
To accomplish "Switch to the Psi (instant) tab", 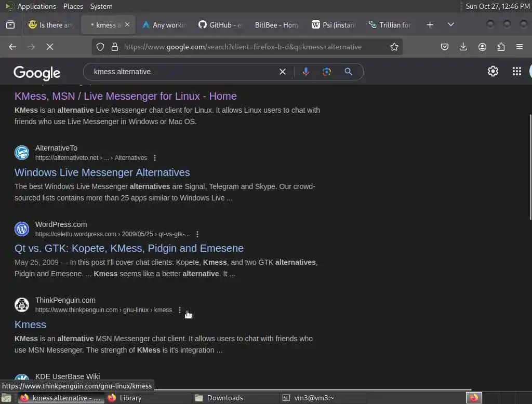I will 334,25.
